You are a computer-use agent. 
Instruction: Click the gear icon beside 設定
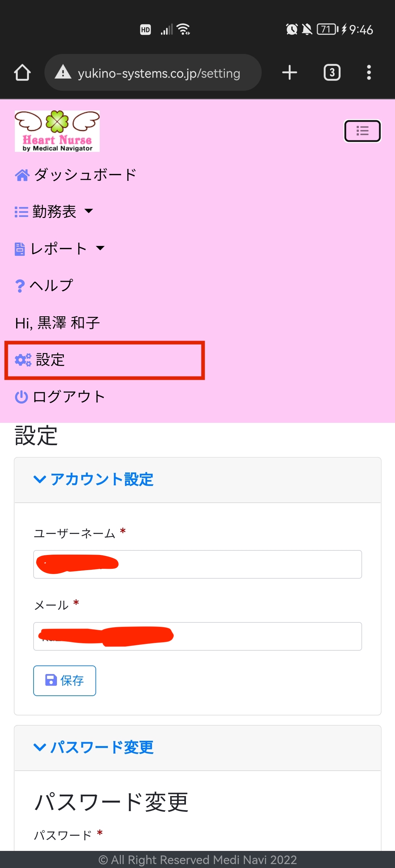coord(23,360)
